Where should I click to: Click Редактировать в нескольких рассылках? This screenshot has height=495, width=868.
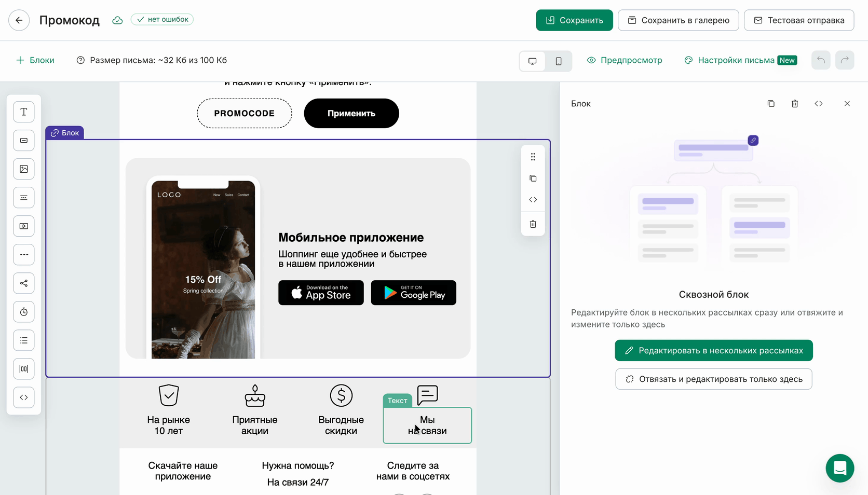click(x=714, y=351)
